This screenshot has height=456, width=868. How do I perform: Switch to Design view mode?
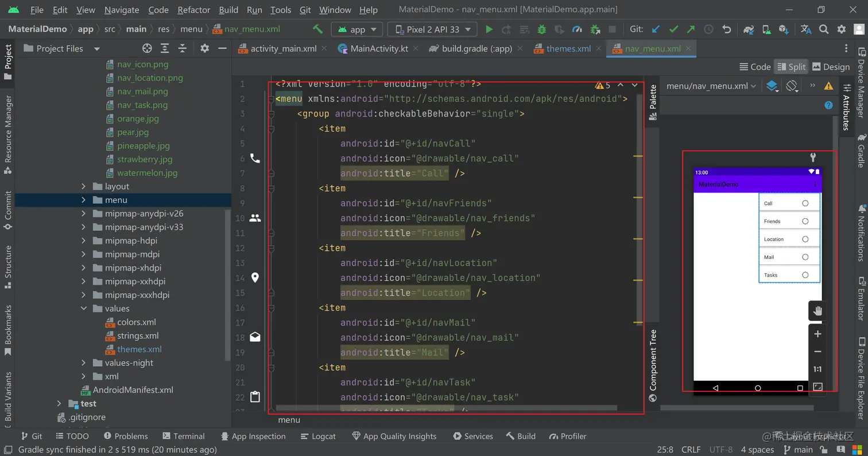tap(830, 67)
